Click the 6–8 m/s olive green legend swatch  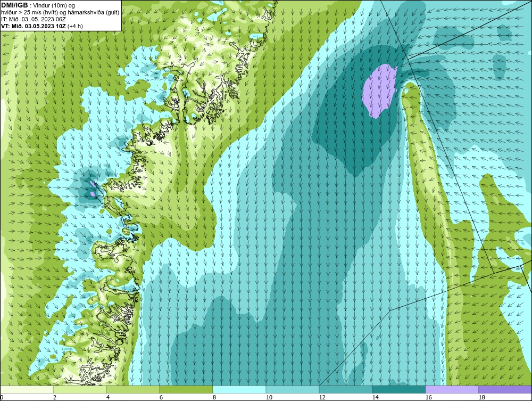tap(186, 389)
